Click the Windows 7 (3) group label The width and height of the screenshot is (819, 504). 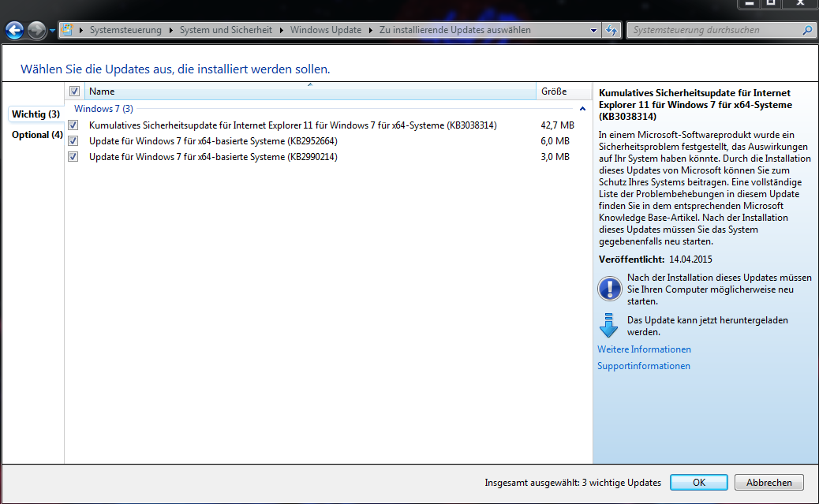click(103, 109)
